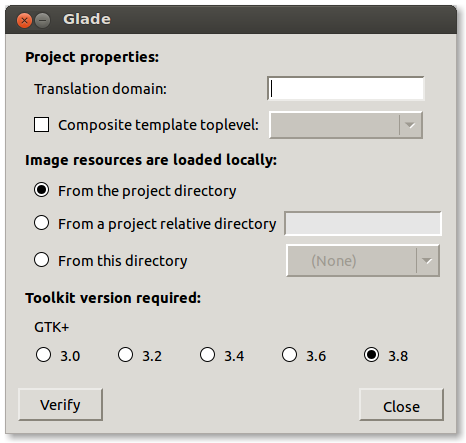
Task: Click the Glade title bar text
Action: tap(87, 19)
